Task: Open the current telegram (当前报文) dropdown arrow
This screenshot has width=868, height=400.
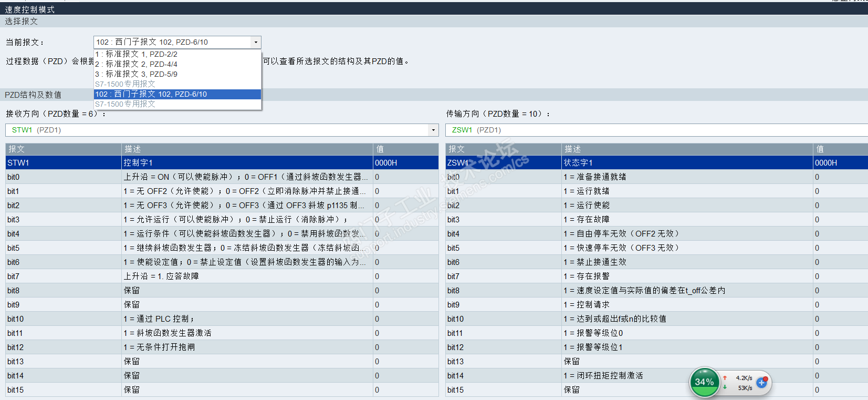Action: [x=256, y=42]
